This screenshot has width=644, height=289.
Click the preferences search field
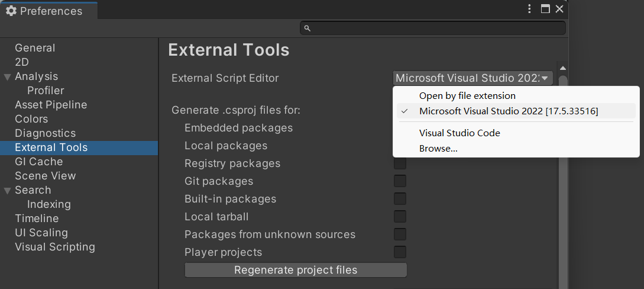coord(438,28)
